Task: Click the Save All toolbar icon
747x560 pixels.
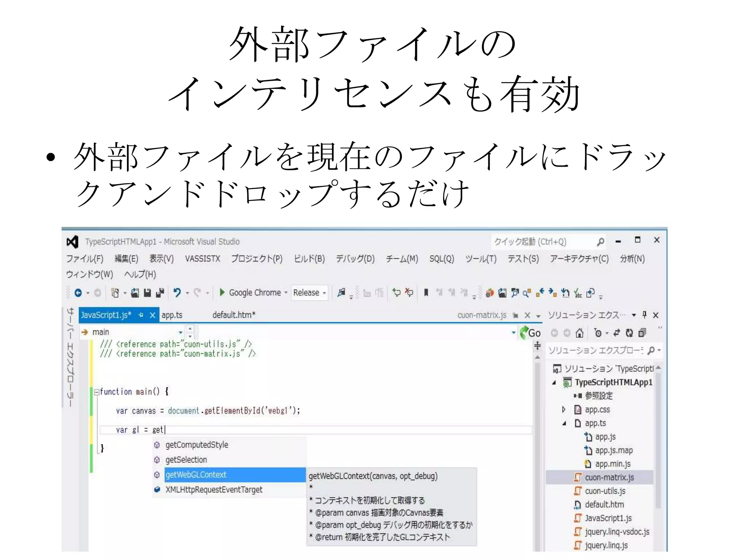Action: pyautogui.click(x=160, y=293)
